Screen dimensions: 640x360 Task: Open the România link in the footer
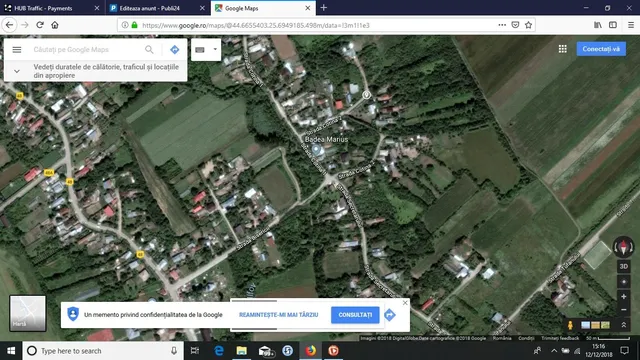502,338
